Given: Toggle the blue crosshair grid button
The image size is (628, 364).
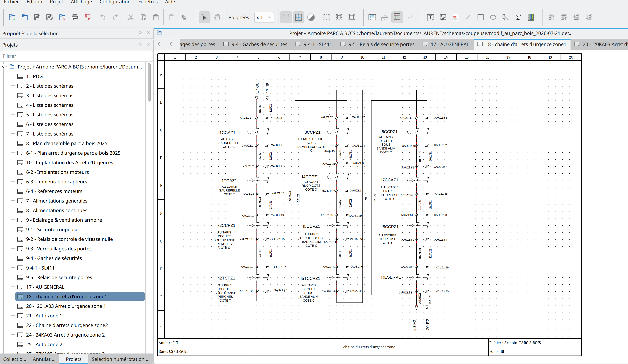Looking at the screenshot, I should [x=298, y=17].
